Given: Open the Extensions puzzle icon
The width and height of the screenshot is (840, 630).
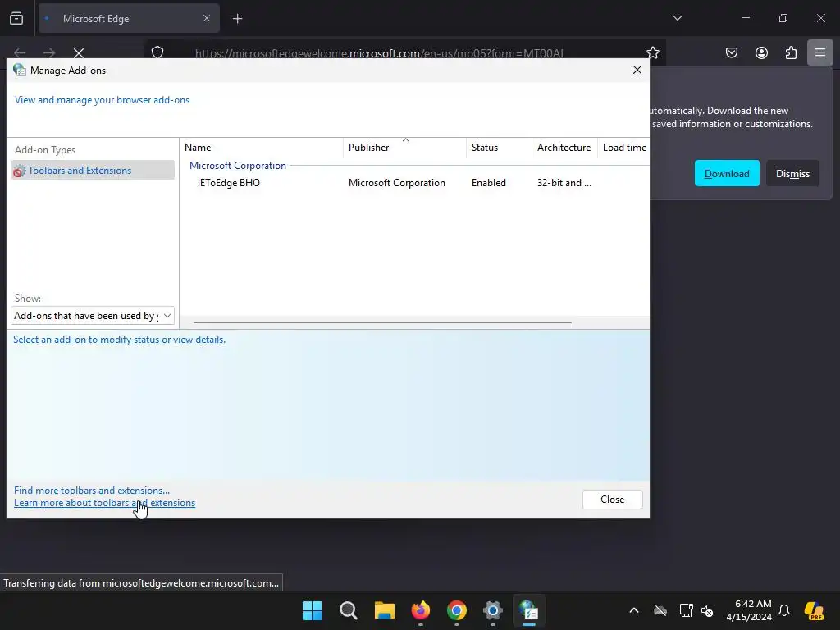Looking at the screenshot, I should pyautogui.click(x=791, y=52).
